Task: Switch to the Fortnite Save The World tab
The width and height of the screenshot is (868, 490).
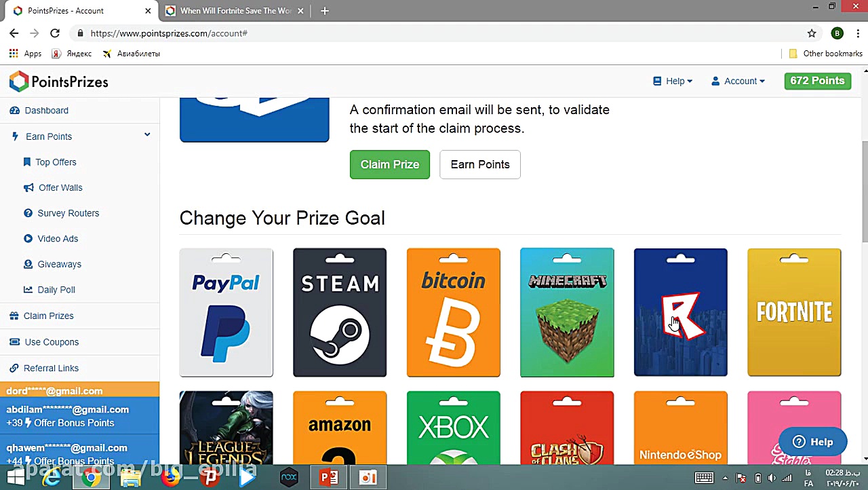Action: [x=235, y=11]
